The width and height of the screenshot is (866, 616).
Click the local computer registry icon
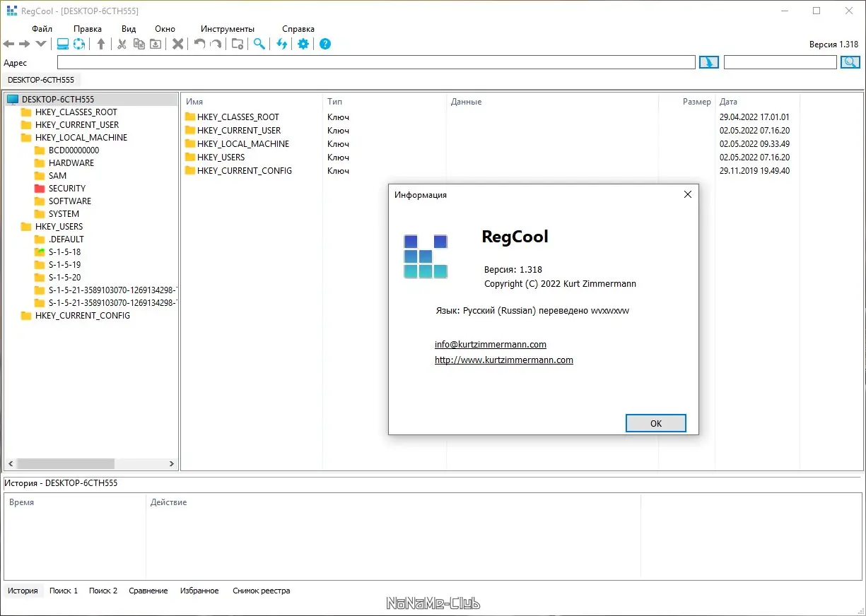[63, 44]
